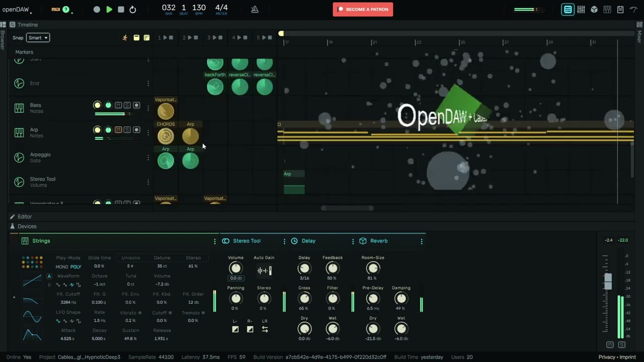644x362 pixels.
Task: Toggle the yellow clips view icon
Action: point(136,38)
